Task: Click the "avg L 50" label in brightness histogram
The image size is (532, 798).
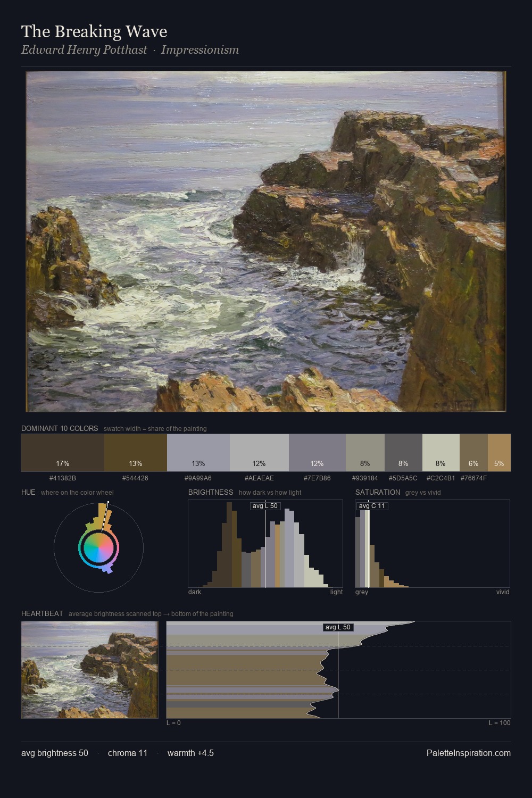Action: pos(265,506)
